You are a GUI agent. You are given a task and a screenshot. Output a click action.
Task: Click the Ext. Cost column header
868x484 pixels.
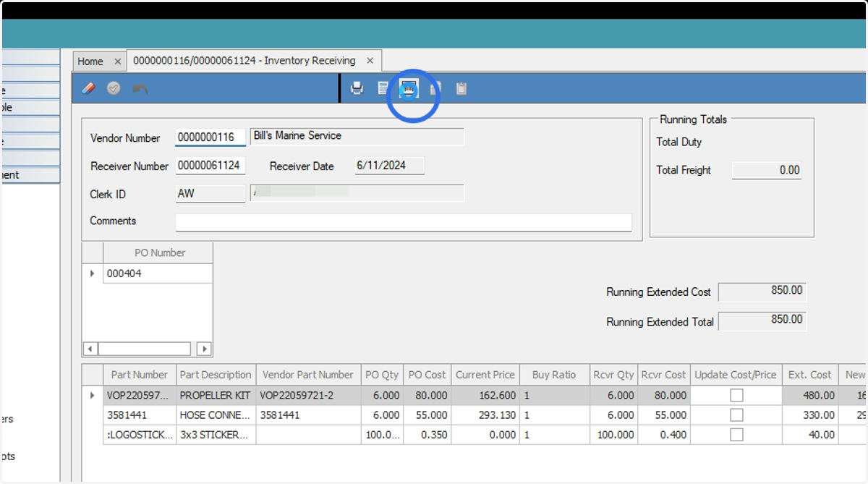tap(810, 375)
